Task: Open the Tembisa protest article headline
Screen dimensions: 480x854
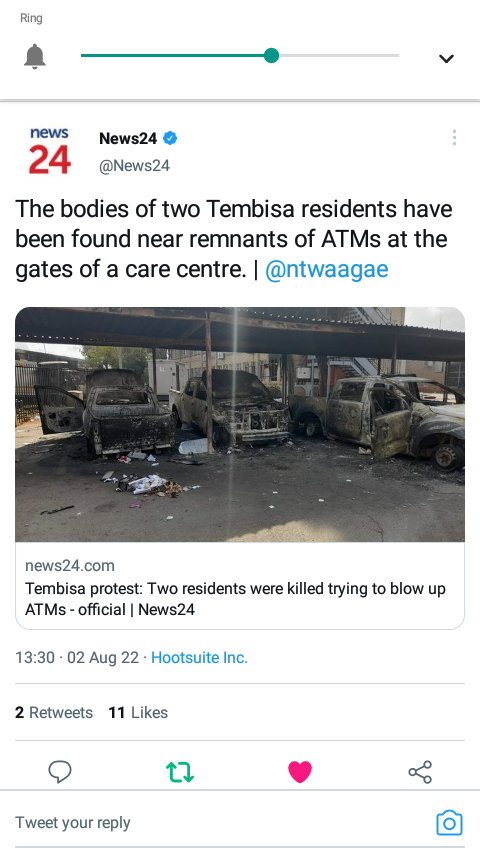Action: [x=235, y=599]
